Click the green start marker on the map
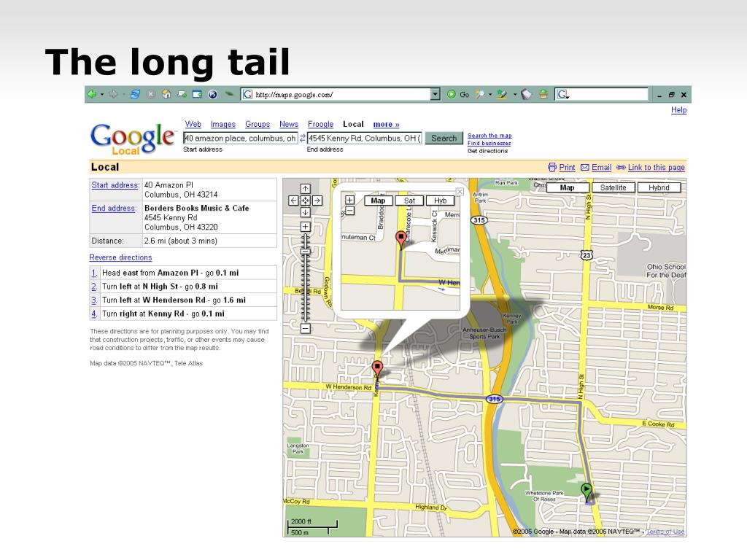 (587, 491)
